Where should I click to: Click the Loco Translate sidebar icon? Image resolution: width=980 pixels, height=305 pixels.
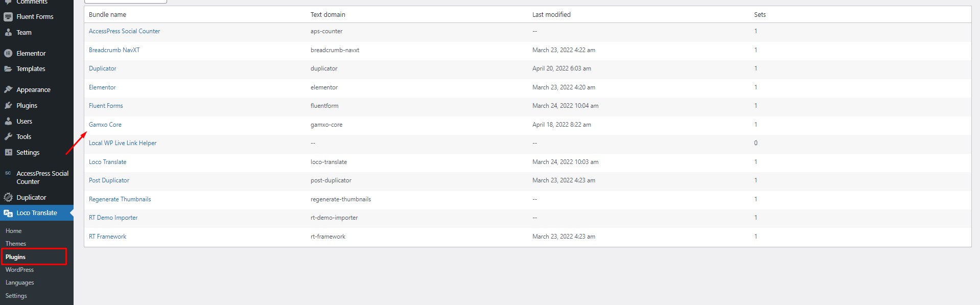[8, 213]
